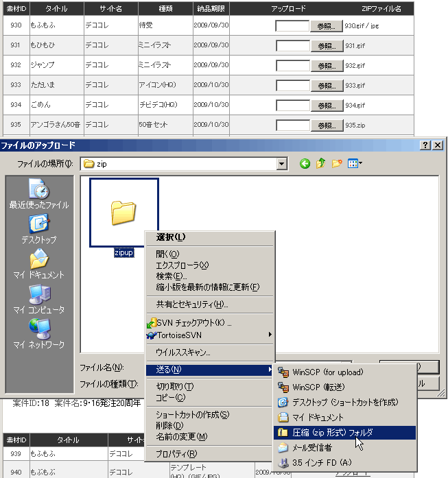Select Properties (プロパティ) from context menu
Image resolution: width=448 pixels, height=478 pixels.
pos(177,454)
